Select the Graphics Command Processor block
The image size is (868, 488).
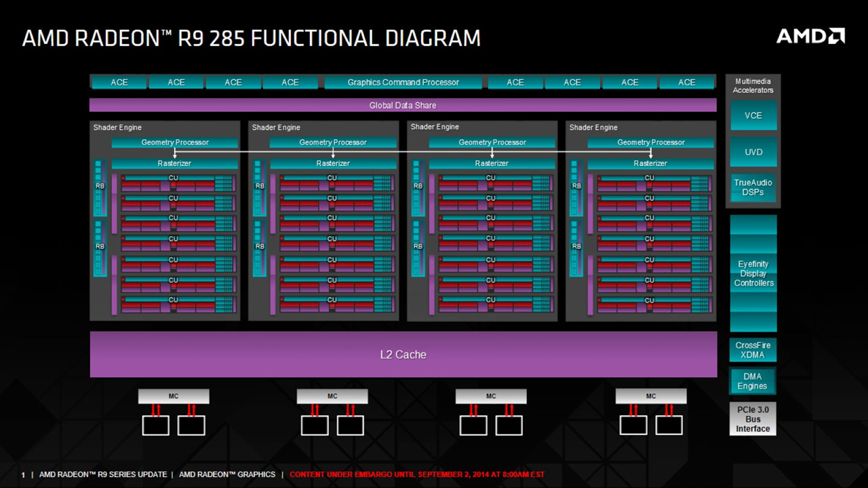point(403,83)
